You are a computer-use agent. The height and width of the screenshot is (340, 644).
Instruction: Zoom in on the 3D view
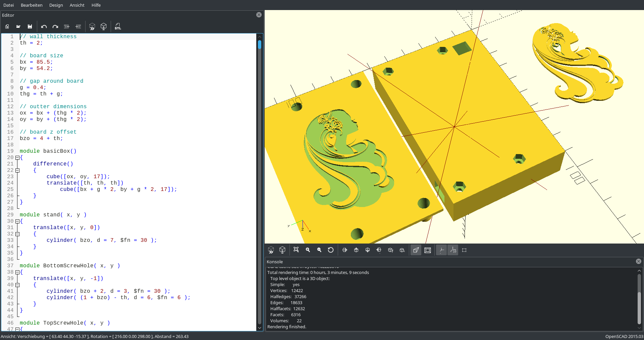pos(308,250)
